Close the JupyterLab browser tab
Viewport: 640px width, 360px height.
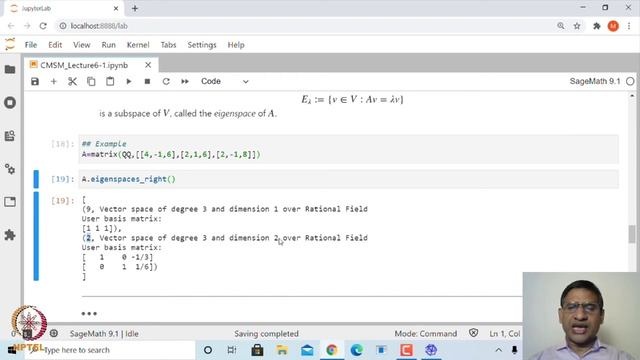116,9
